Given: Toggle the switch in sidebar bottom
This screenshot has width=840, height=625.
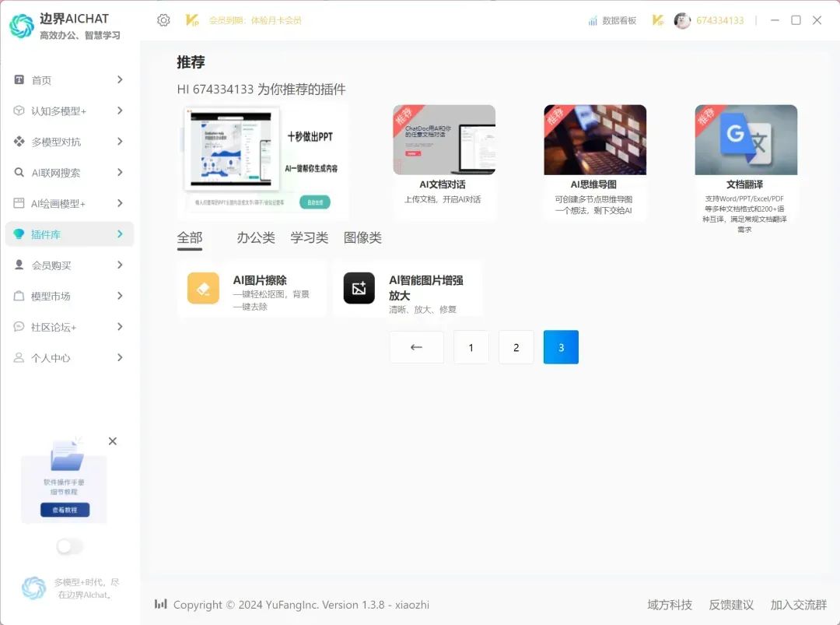Looking at the screenshot, I should click(x=69, y=546).
